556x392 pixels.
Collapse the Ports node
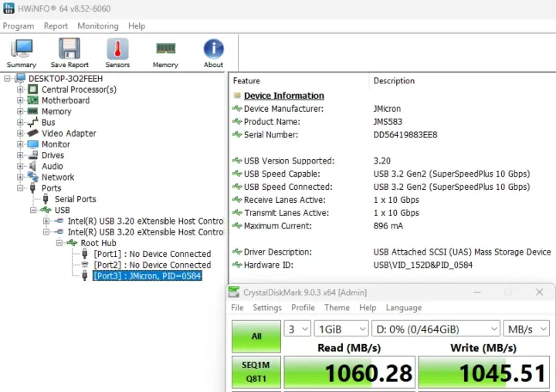pos(20,188)
